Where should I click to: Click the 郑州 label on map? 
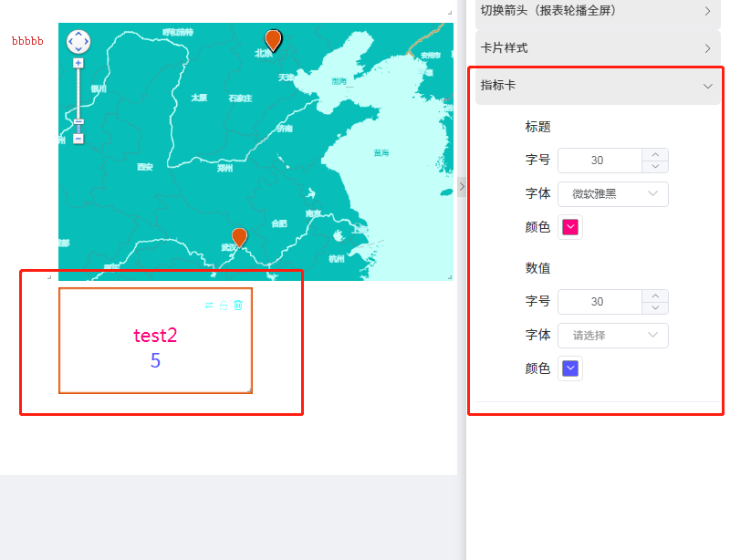click(224, 168)
